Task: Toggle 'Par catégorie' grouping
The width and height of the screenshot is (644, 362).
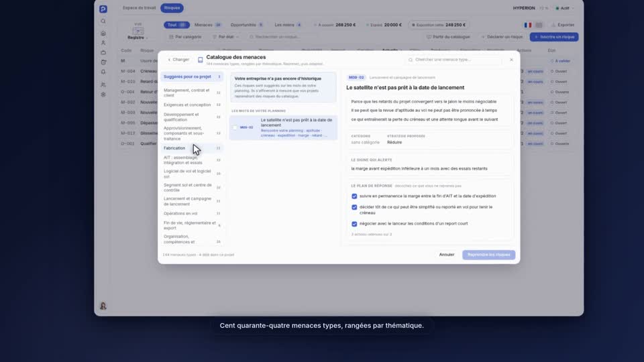Action: [x=185, y=37]
